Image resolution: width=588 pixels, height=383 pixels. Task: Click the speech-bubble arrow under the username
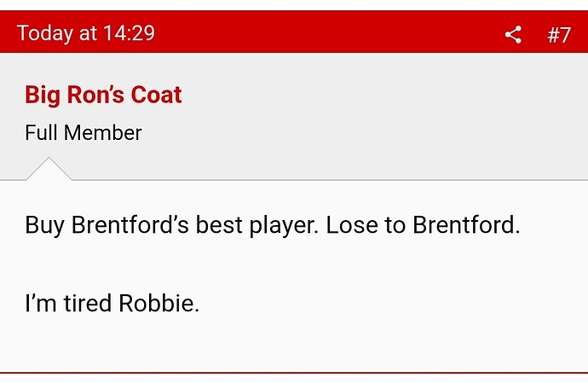pyautogui.click(x=49, y=169)
